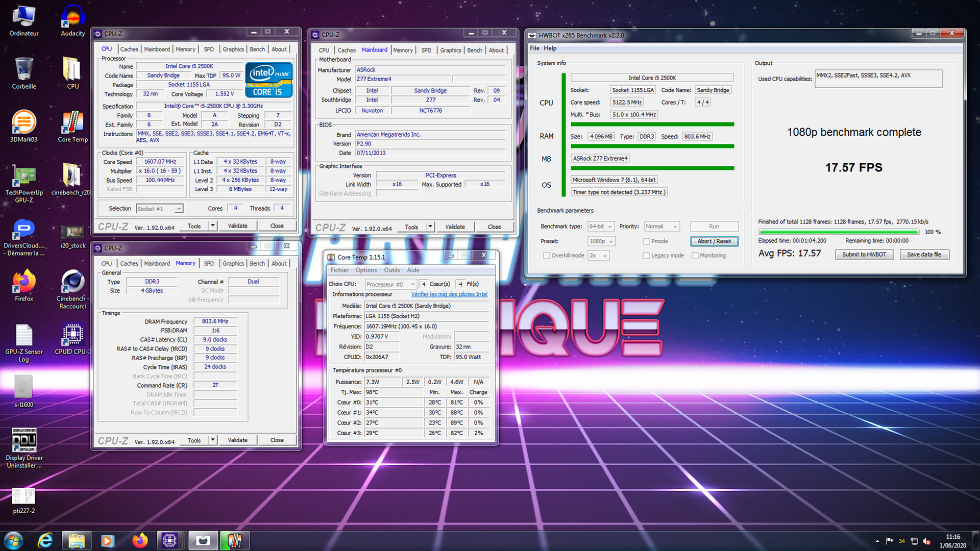Open Bench tab in top-left CPU-Z
The image size is (980, 551).
(257, 49)
